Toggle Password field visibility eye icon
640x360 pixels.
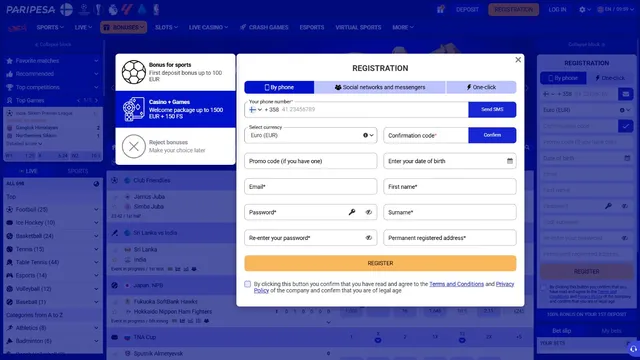[x=369, y=212]
